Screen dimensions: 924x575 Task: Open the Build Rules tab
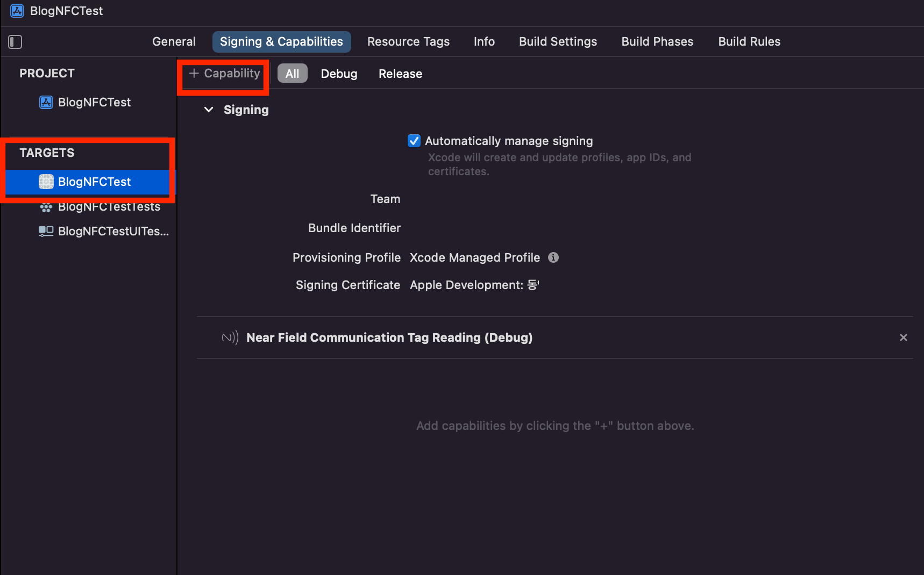749,41
